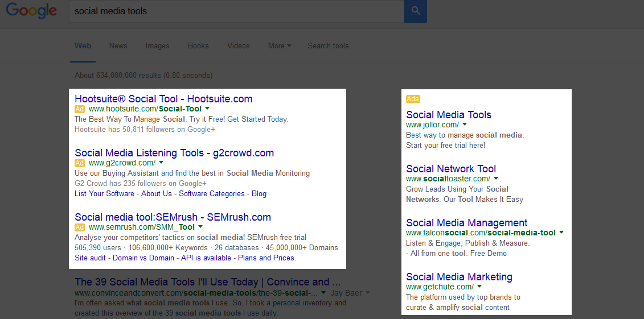Click the Ad badge beside semrush.com URL

tap(80, 227)
